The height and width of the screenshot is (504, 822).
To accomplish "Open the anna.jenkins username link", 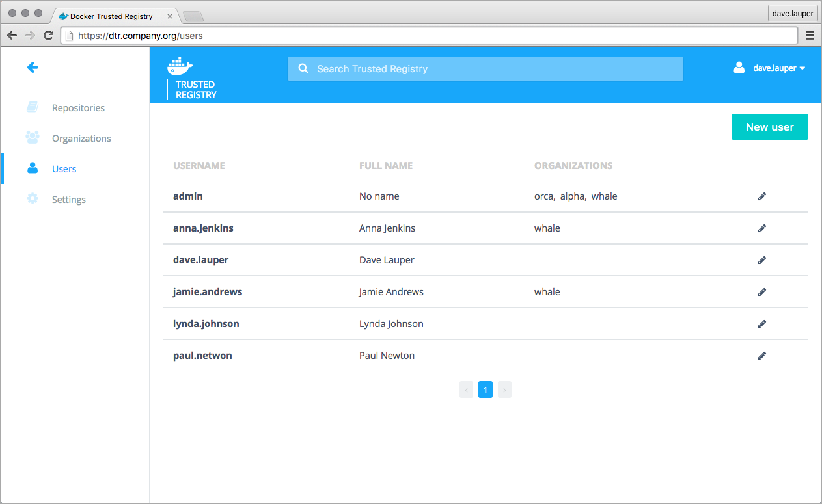I will click(203, 228).
